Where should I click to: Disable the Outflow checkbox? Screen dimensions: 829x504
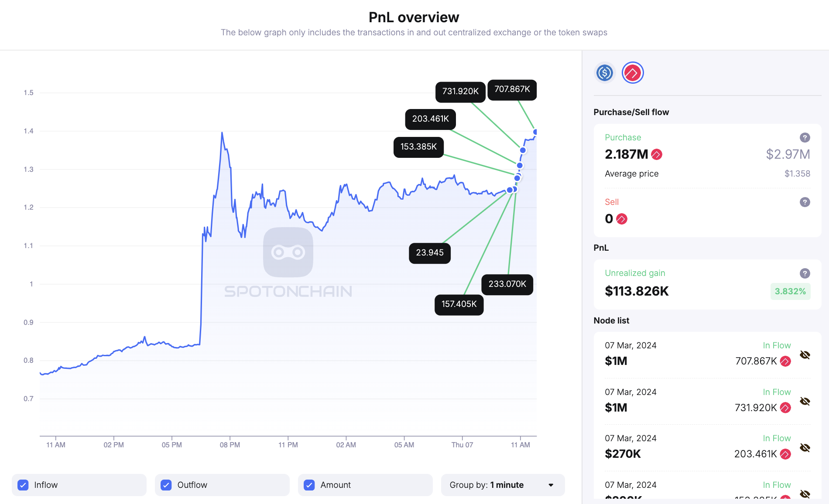(166, 484)
